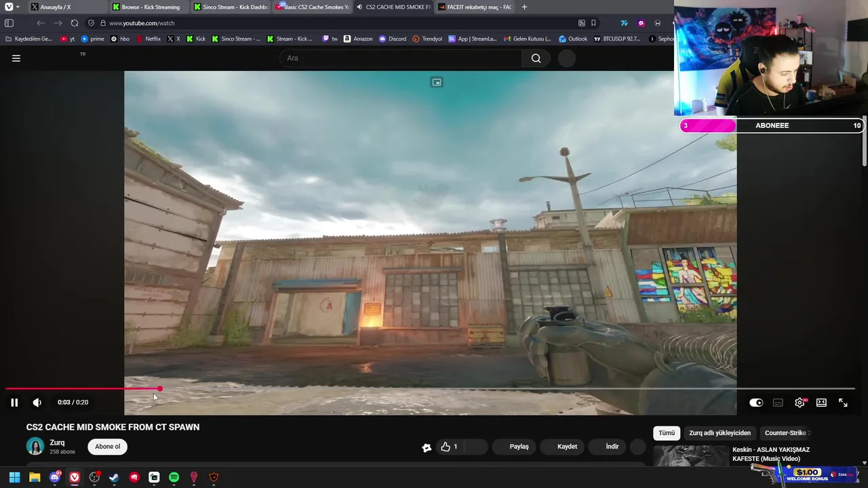The width and height of the screenshot is (868, 488).
Task: Open the Kaydedilen Ge... bookmarks folder
Action: click(28, 39)
